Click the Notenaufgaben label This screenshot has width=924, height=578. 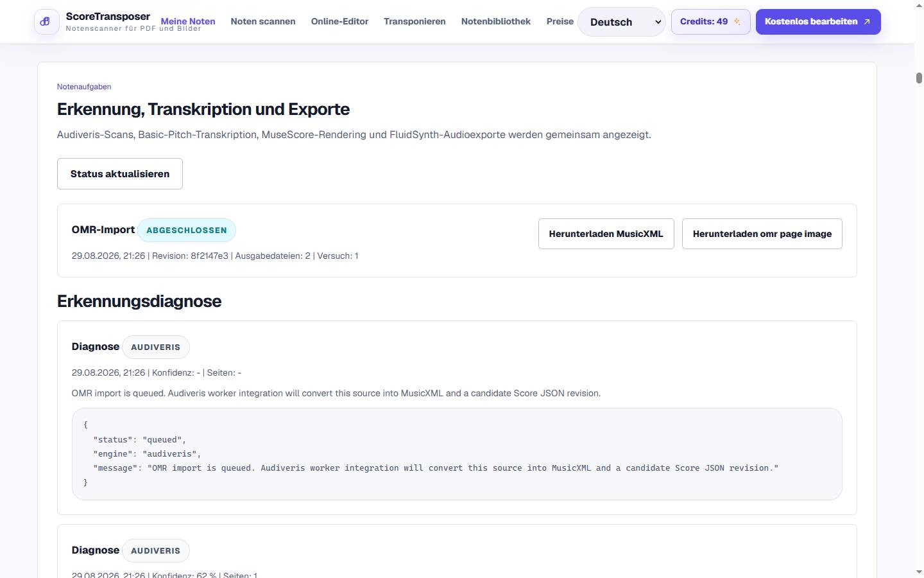click(84, 87)
